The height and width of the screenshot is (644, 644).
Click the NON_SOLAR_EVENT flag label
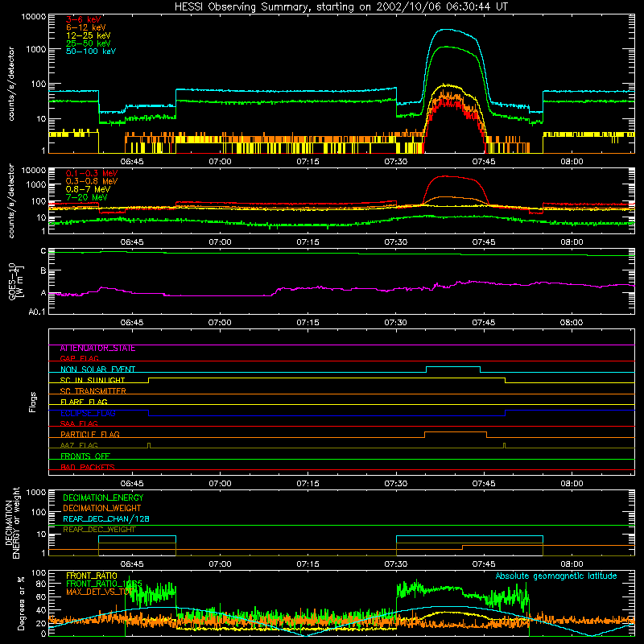tap(97, 369)
